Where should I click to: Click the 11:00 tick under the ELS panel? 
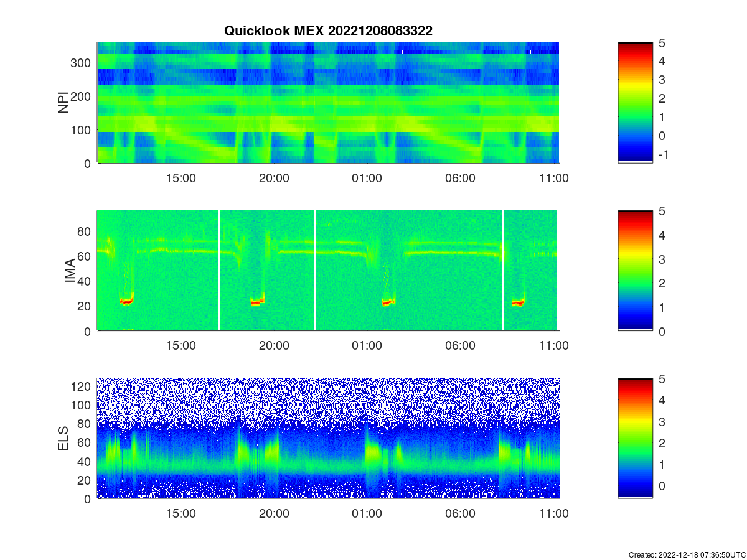(x=553, y=514)
